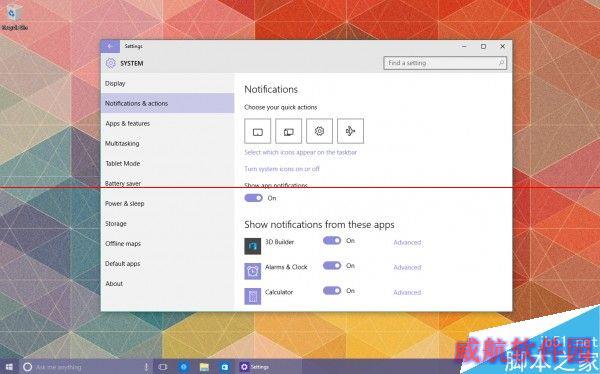This screenshot has height=374, width=600.
Task: Click Show notifications from these apps heading
Action: coord(319,224)
